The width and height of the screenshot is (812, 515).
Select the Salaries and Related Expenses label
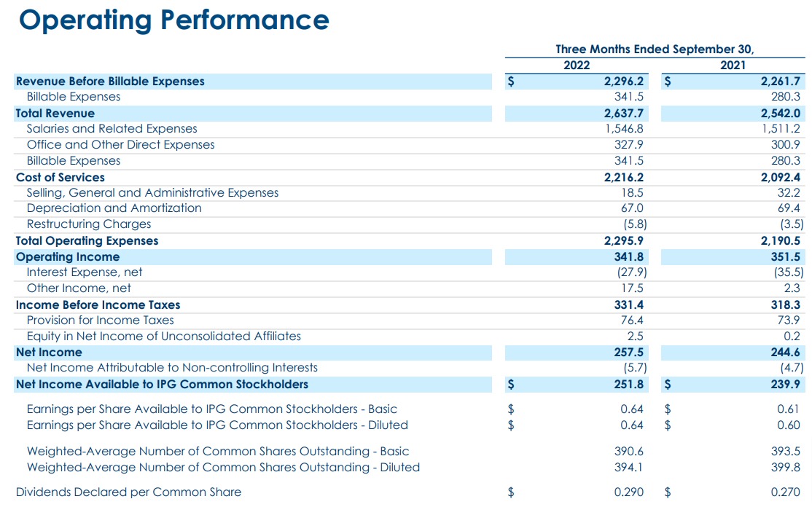coord(112,129)
